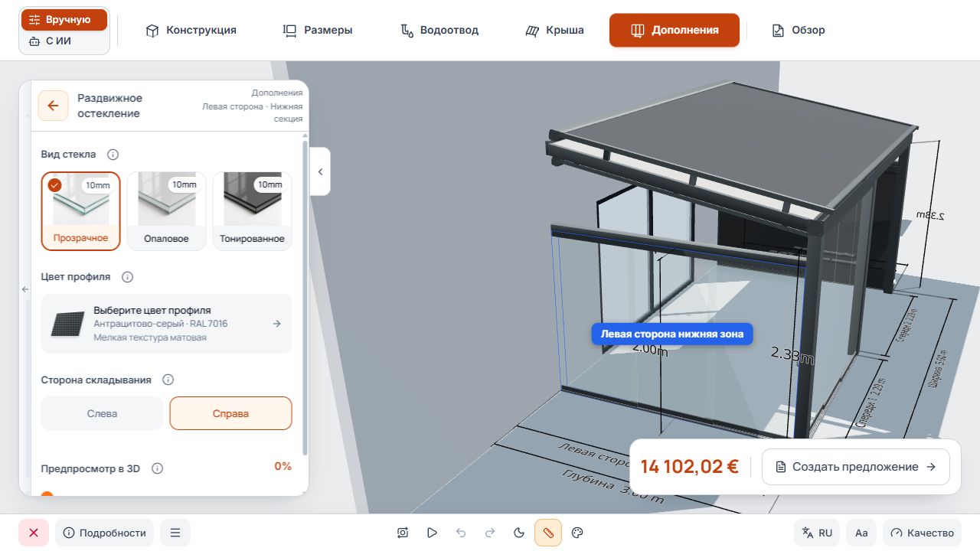Select the Тонированное glass type
This screenshot has width=980, height=551.
click(252, 211)
